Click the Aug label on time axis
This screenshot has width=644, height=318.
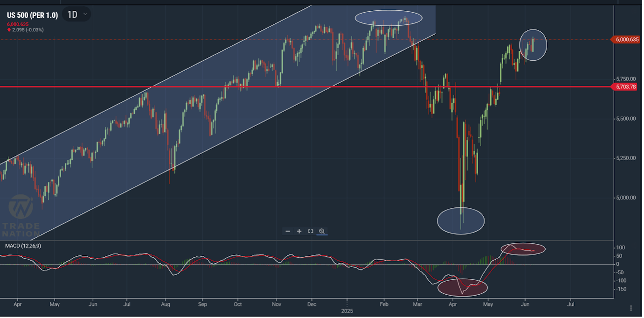(166, 305)
